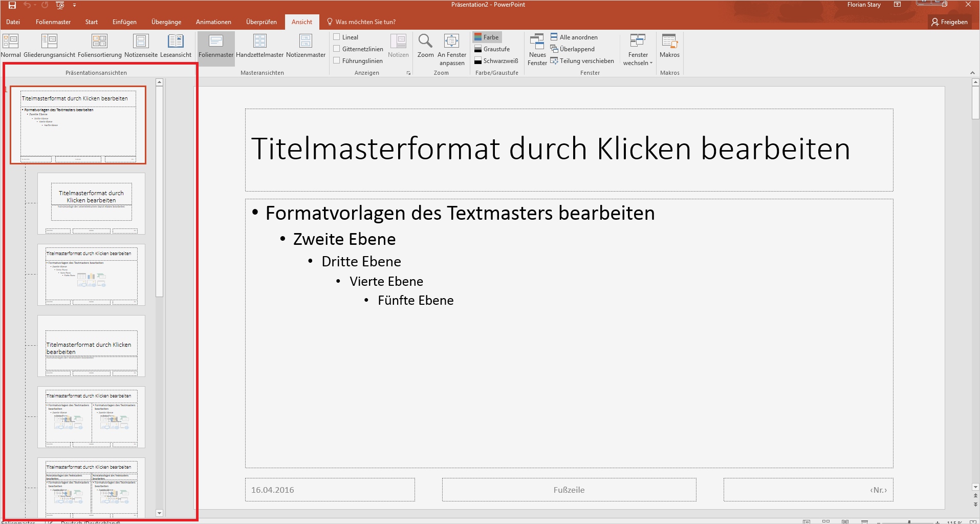Open the Folienmaster ribbon tab
Screen dimensions: 980x524
click(53, 22)
